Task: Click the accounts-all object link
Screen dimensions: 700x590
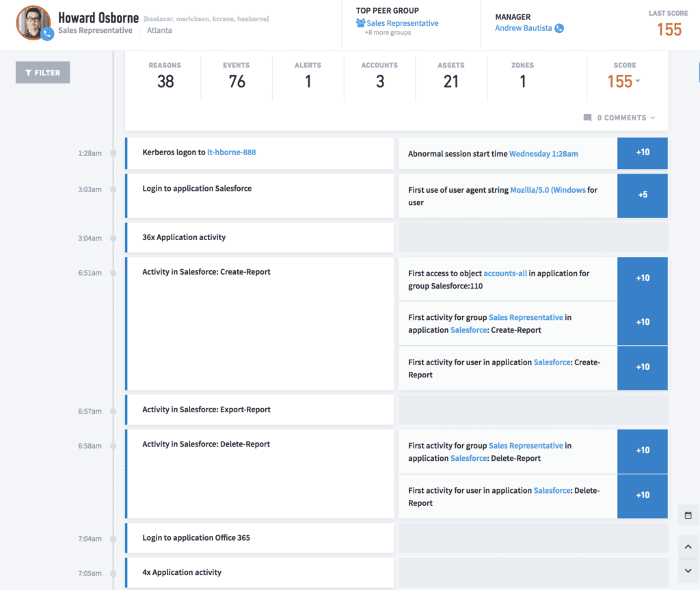Action: (505, 273)
